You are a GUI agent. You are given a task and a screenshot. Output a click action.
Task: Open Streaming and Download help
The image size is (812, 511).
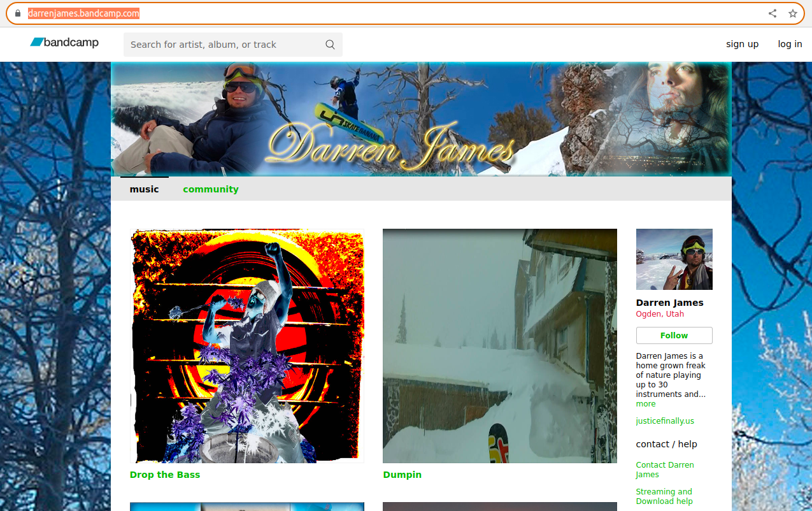pos(664,496)
